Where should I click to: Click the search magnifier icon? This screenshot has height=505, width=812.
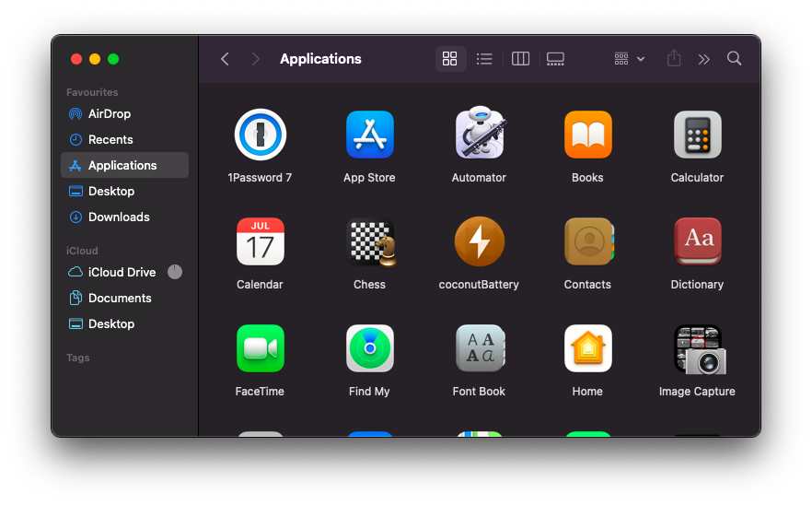(x=734, y=58)
